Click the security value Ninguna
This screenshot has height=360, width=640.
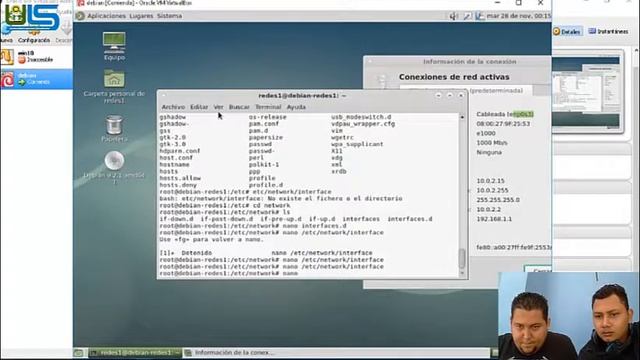coord(489,152)
